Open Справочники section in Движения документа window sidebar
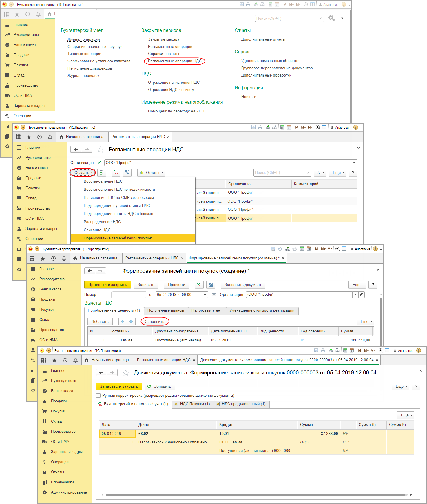This screenshot has width=427, height=504. coord(62,482)
